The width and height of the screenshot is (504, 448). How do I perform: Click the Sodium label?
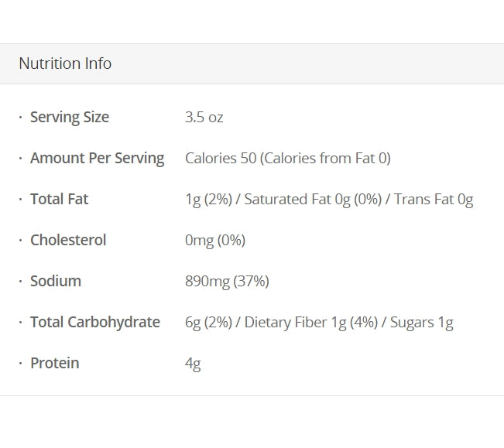pyautogui.click(x=56, y=282)
